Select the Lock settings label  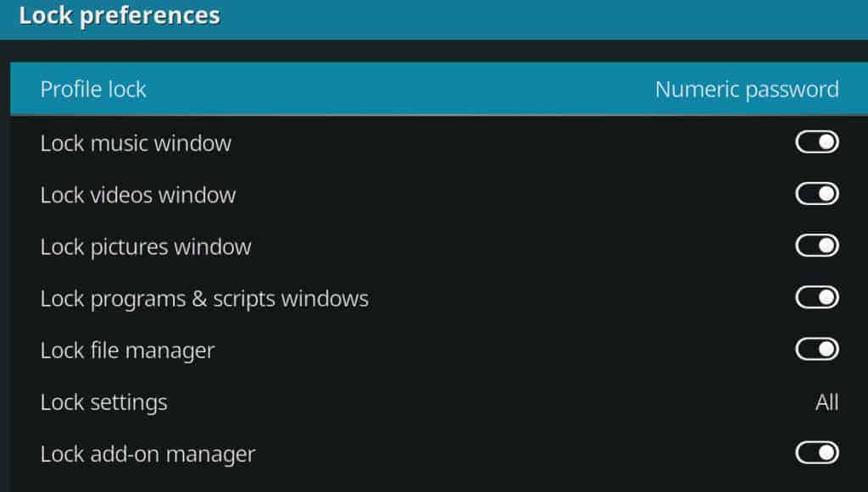coord(103,402)
